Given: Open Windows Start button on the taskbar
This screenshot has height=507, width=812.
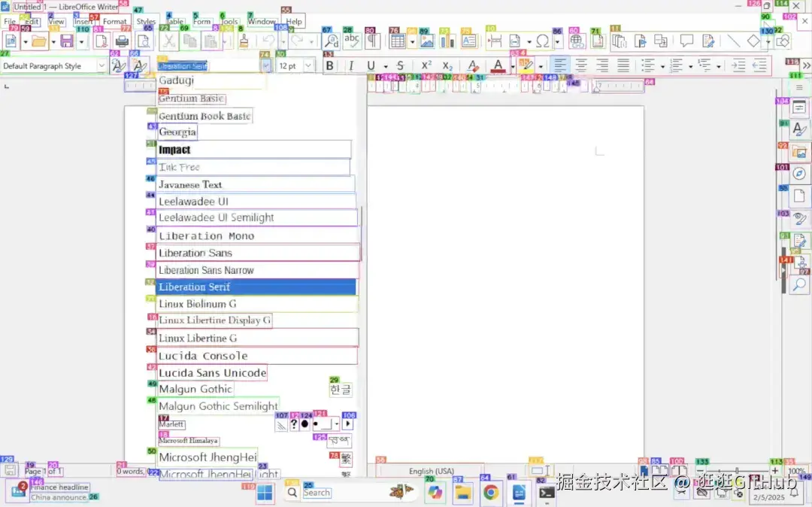Looking at the screenshot, I should point(265,493).
